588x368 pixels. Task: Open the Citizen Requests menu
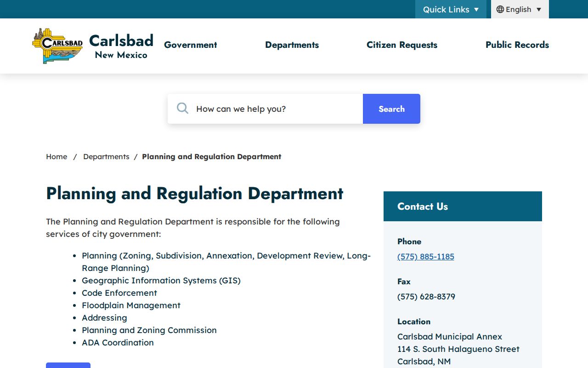coord(402,45)
